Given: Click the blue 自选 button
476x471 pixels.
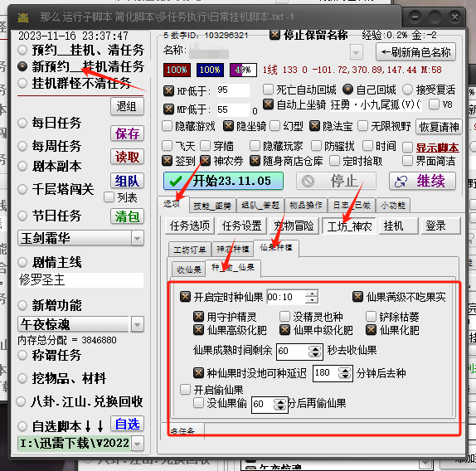Looking at the screenshot, I should (x=127, y=424).
